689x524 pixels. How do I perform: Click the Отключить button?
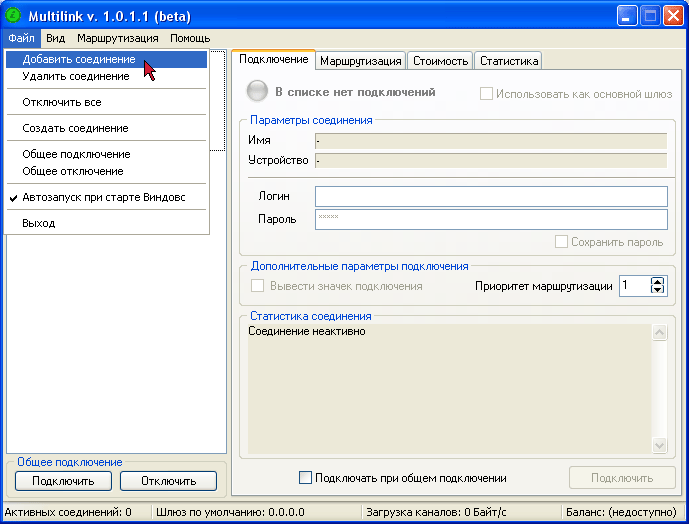pos(168,481)
